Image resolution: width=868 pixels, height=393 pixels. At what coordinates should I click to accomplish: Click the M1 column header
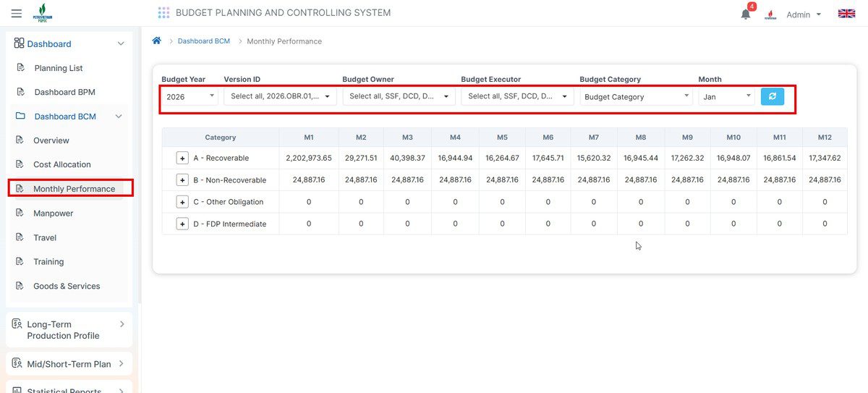tap(309, 137)
